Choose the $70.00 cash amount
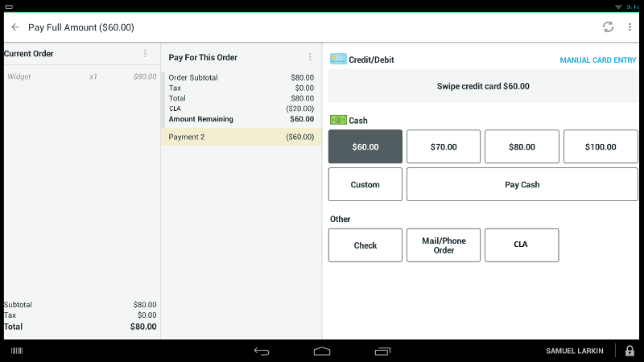Image resolution: width=644 pixels, height=362 pixels. point(444,146)
